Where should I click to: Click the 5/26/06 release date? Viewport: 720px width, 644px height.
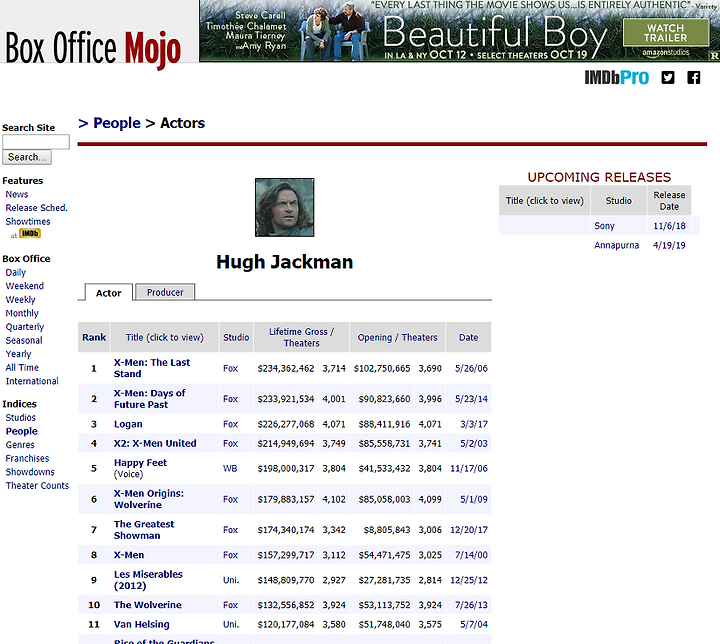tap(471, 368)
